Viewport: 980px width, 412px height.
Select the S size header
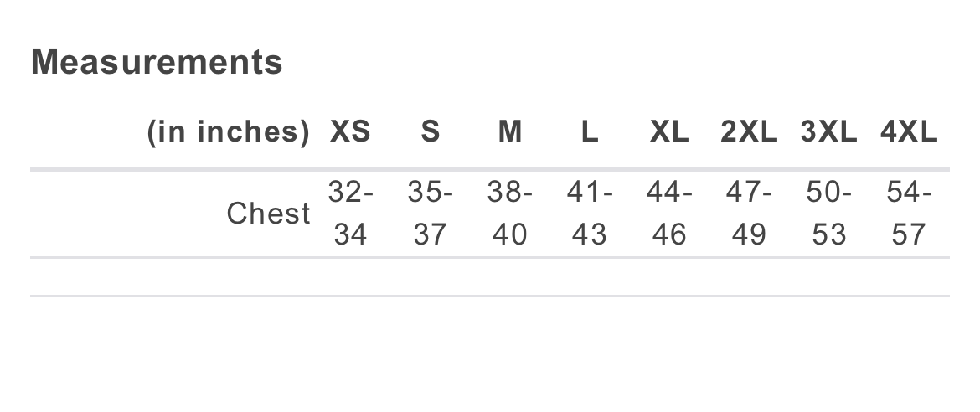(x=430, y=132)
